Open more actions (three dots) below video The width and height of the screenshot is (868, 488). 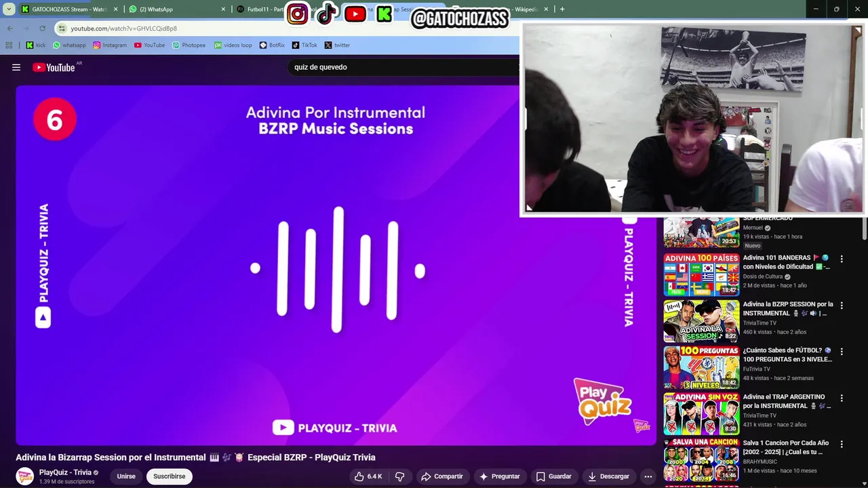click(648, 476)
